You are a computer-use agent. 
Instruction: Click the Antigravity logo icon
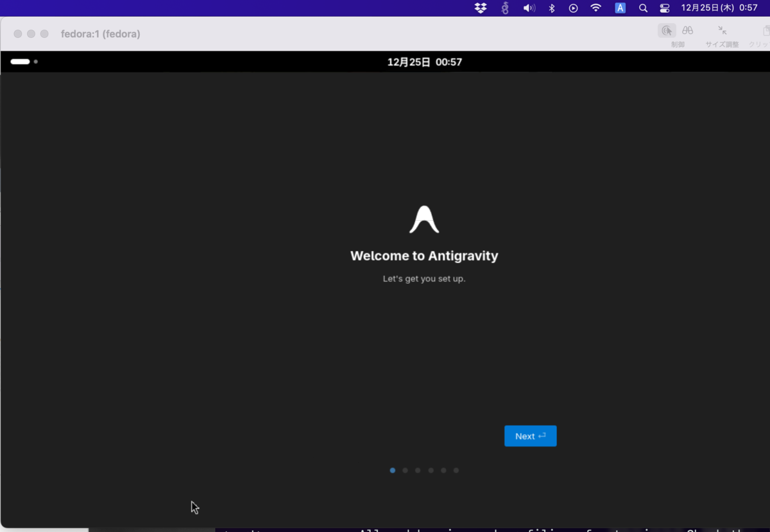pyautogui.click(x=424, y=219)
